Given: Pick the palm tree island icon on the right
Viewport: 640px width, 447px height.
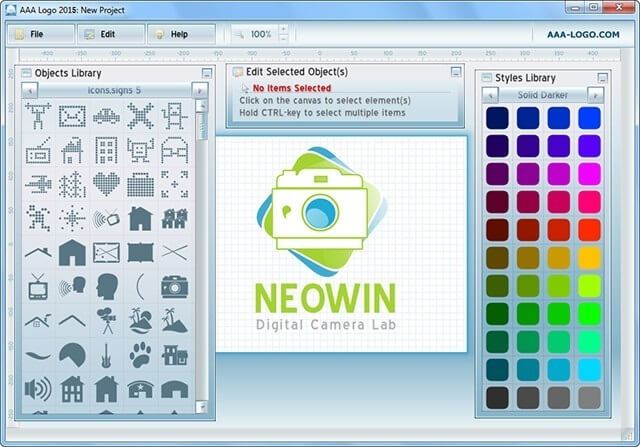Looking at the screenshot, I should click(175, 320).
